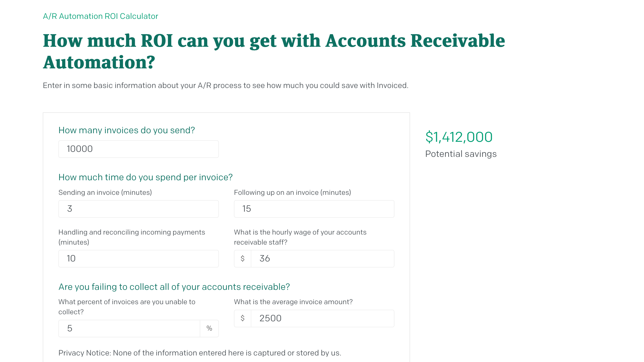Click the Privacy Notice text
Image resolution: width=644 pixels, height=362 pixels.
pos(200,352)
